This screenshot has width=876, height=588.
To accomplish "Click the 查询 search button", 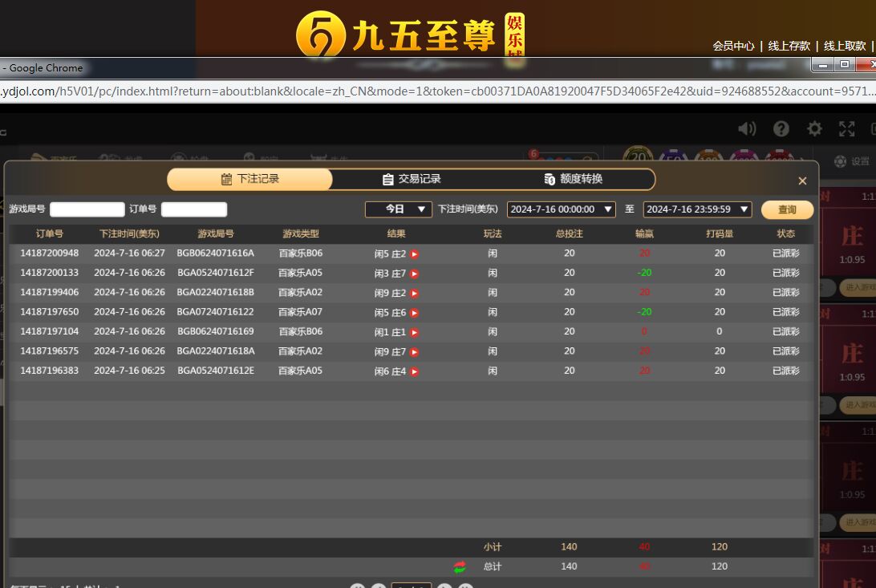I will click(787, 209).
